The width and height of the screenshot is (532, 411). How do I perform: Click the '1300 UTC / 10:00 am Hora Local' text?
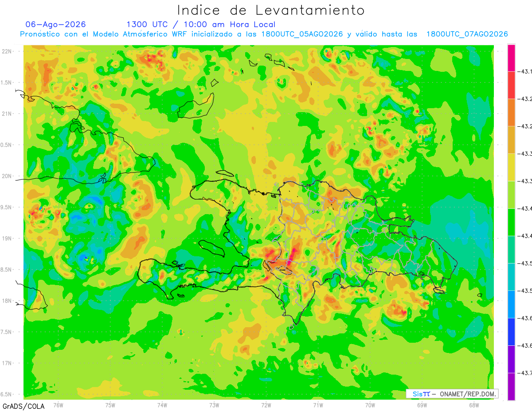(201, 24)
